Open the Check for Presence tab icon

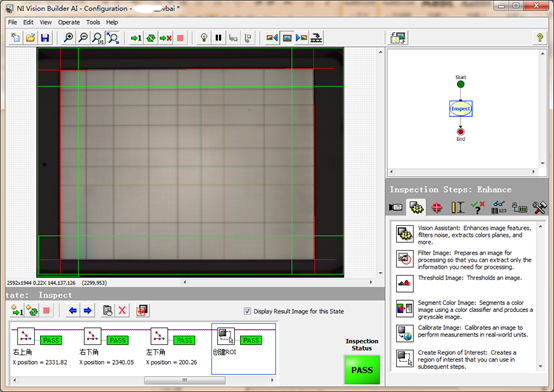point(478,207)
